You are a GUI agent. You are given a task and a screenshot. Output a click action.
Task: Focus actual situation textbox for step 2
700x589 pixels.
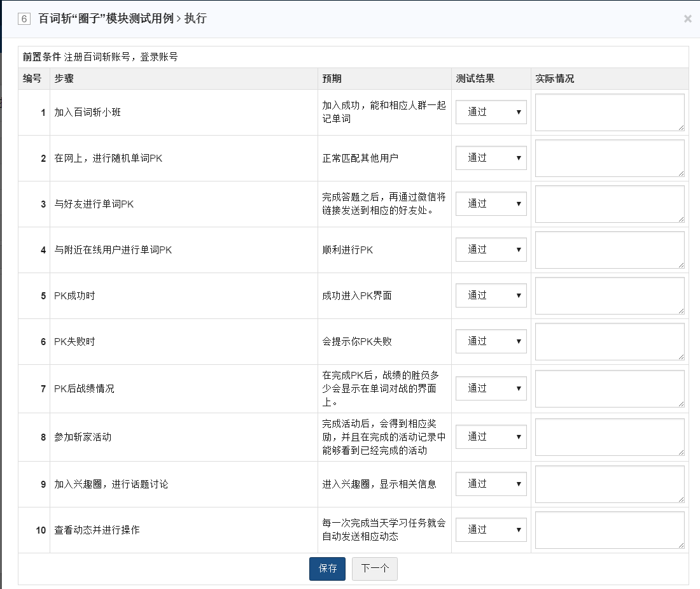610,159
